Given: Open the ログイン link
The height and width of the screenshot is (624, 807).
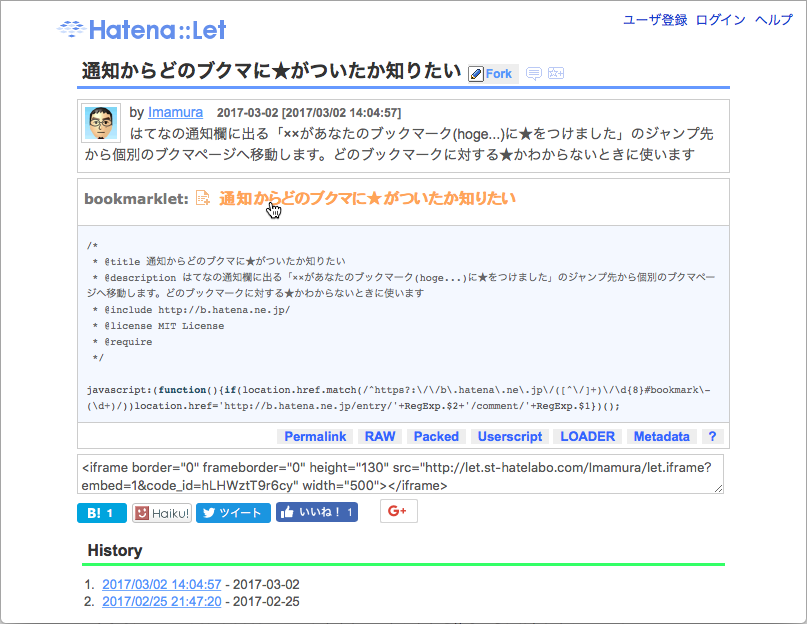Looking at the screenshot, I should [721, 20].
